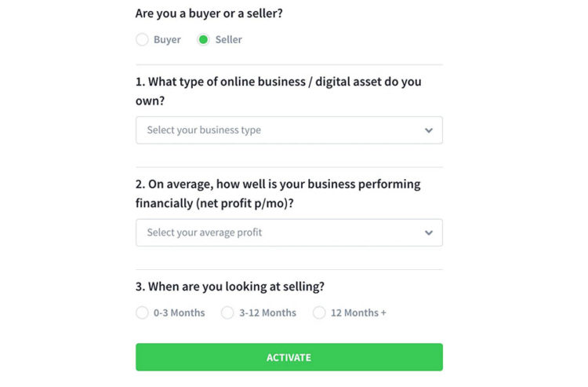Screen dimensions: 588x387
Task: Click the "Select your average profit" placeholder text
Action: pyautogui.click(x=205, y=232)
